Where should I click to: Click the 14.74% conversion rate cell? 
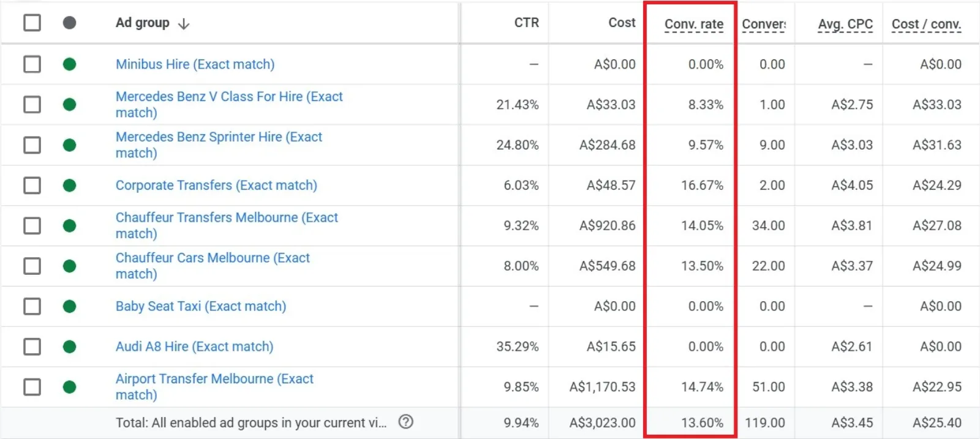[702, 387]
